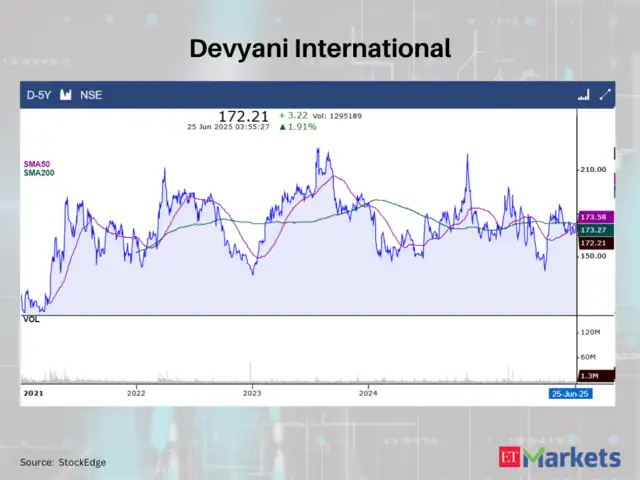Click the 150.00 price axis label

pos(593,256)
